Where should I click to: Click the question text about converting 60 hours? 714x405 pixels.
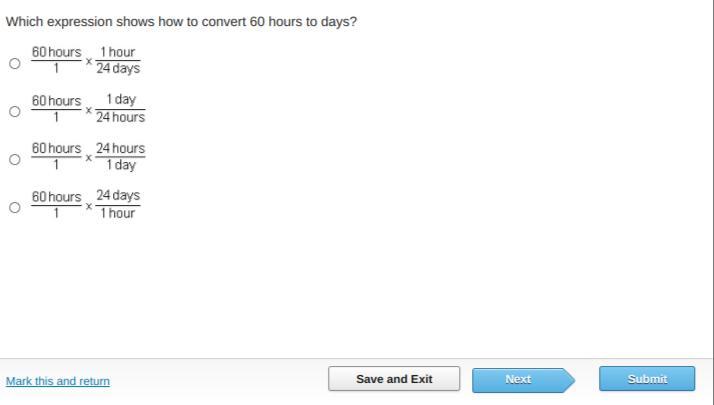coord(181,21)
